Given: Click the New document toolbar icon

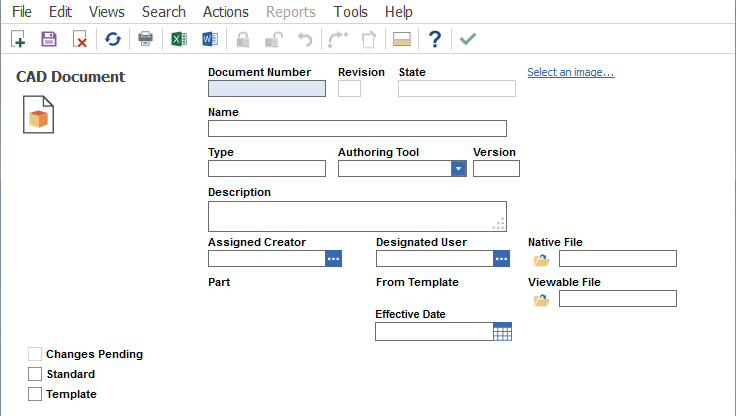Looking at the screenshot, I should [18, 39].
